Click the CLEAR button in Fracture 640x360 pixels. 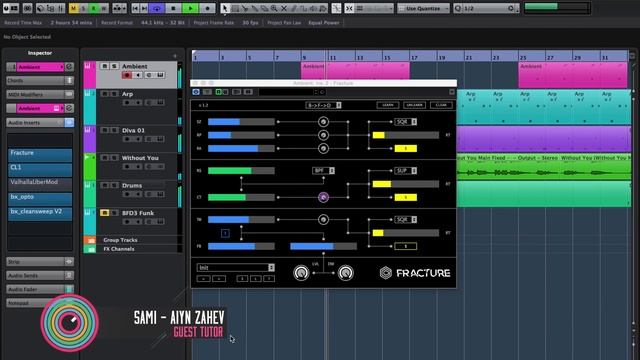point(441,105)
